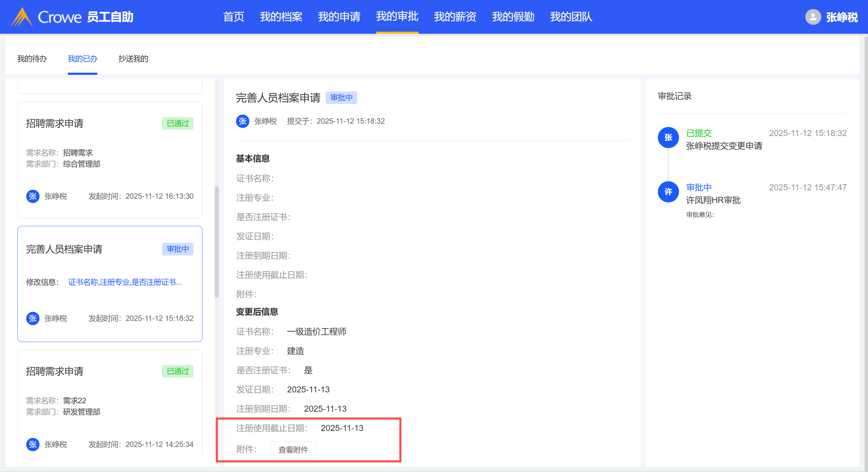Viewport: 868px width, 472px height.
Task: Click the 查看附件 button
Action: coord(293,450)
